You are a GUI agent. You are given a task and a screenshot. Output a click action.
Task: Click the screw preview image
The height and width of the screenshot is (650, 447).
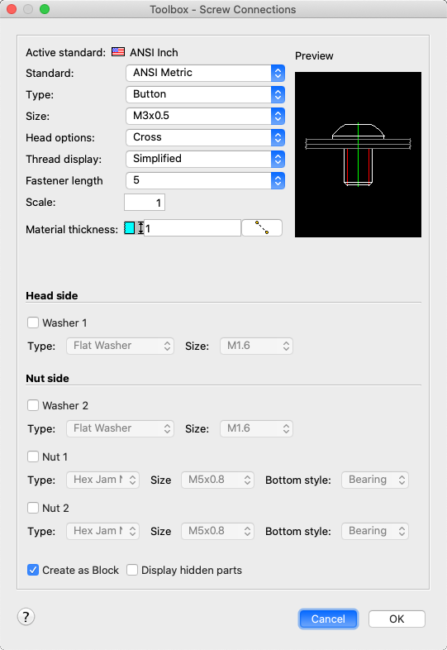click(358, 154)
